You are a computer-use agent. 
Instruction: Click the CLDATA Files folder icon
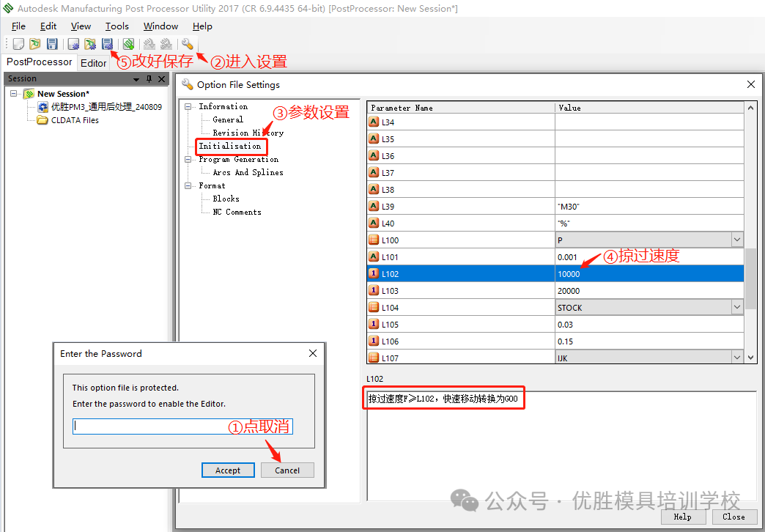pos(43,120)
